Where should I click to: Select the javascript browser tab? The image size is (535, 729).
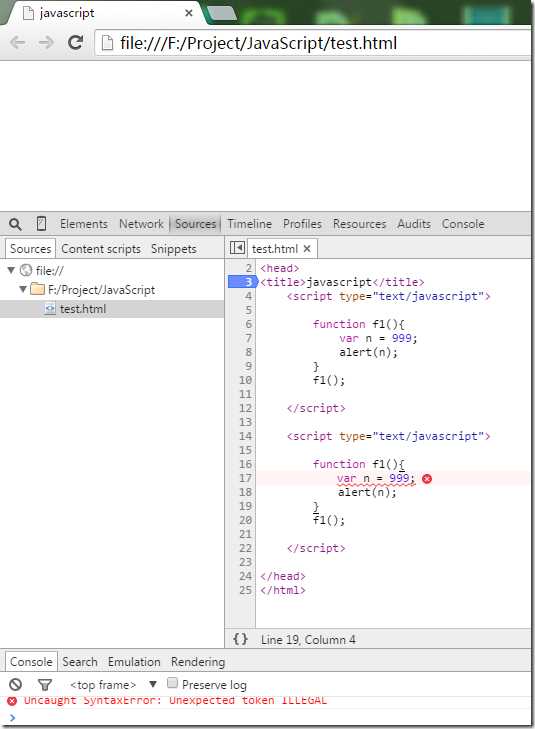click(105, 13)
